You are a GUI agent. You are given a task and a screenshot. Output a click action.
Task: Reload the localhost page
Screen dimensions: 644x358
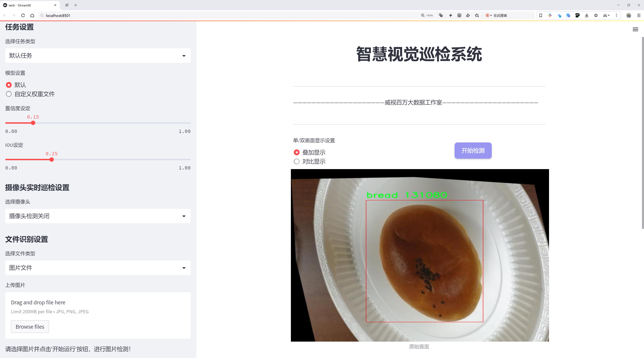(23, 16)
